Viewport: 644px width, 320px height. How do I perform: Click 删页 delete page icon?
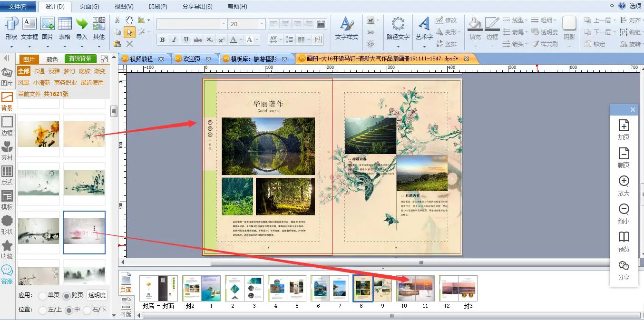[x=624, y=157]
